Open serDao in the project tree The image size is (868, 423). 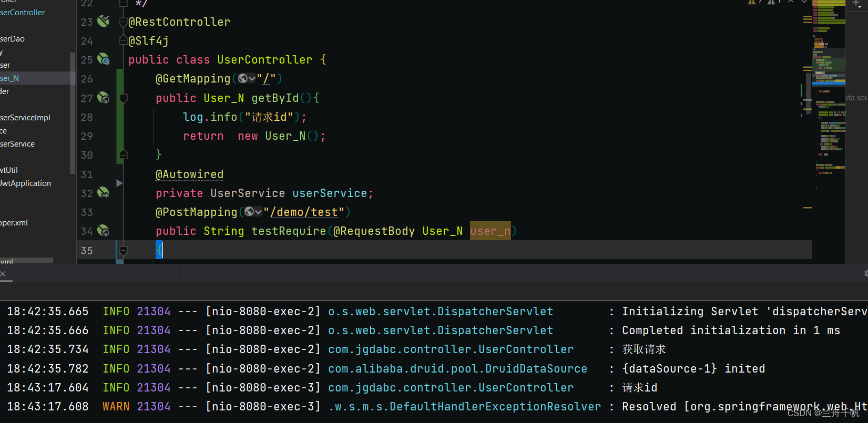click(x=12, y=39)
